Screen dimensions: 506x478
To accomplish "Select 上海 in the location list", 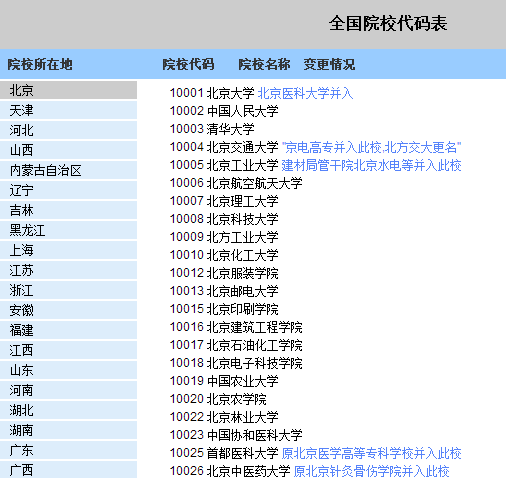I will pos(68,250).
